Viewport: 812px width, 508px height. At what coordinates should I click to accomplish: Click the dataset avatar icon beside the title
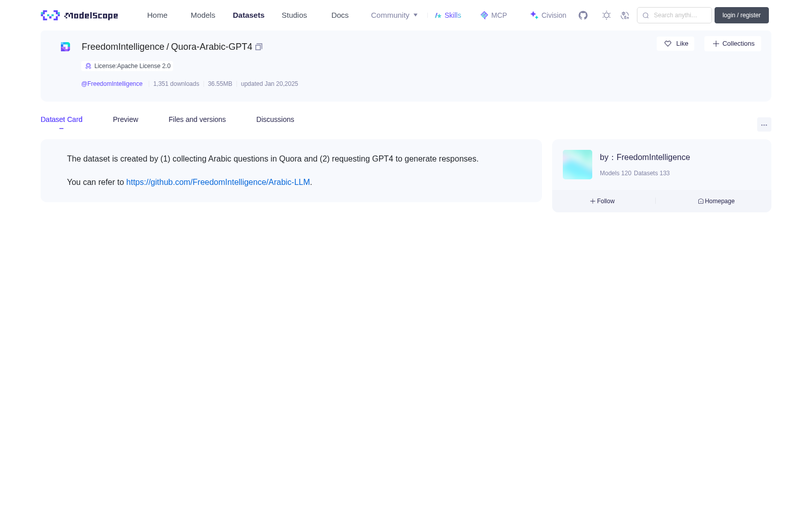pyautogui.click(x=65, y=47)
